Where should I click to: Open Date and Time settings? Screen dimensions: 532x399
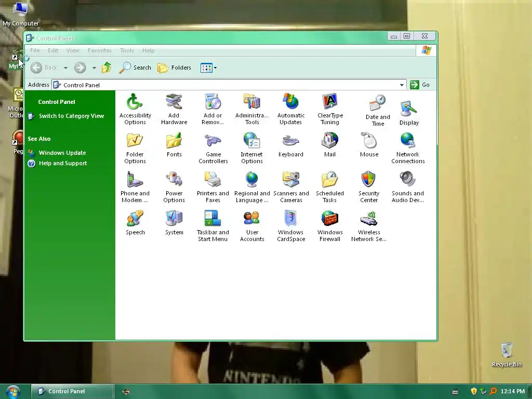[378, 111]
